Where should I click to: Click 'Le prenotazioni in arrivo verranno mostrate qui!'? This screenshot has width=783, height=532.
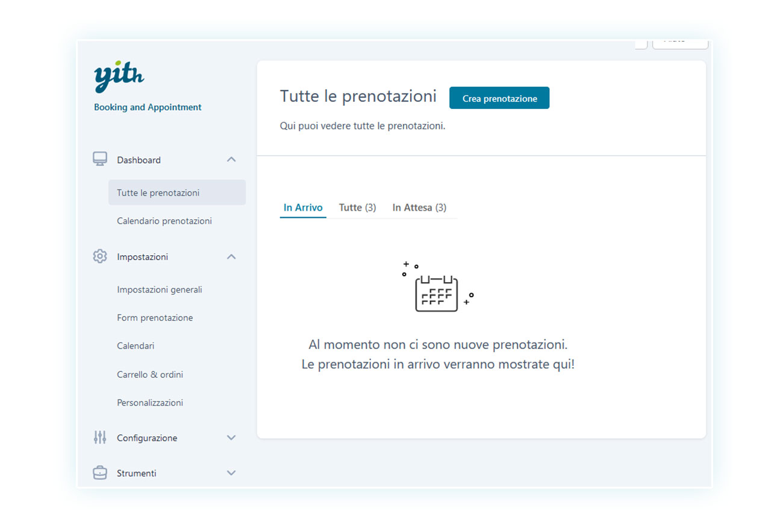(438, 365)
